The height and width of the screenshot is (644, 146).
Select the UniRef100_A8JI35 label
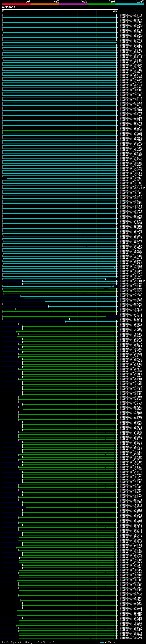coord(131,309)
